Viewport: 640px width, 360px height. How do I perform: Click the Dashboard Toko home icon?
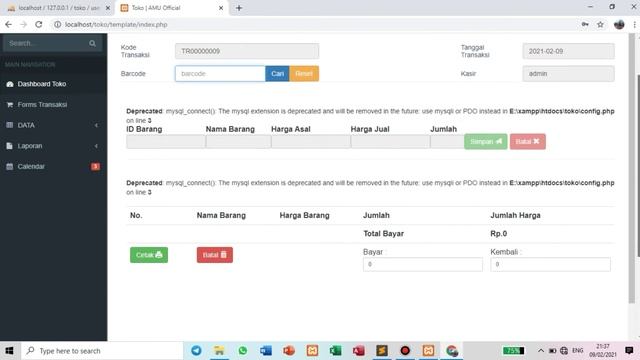(x=10, y=84)
